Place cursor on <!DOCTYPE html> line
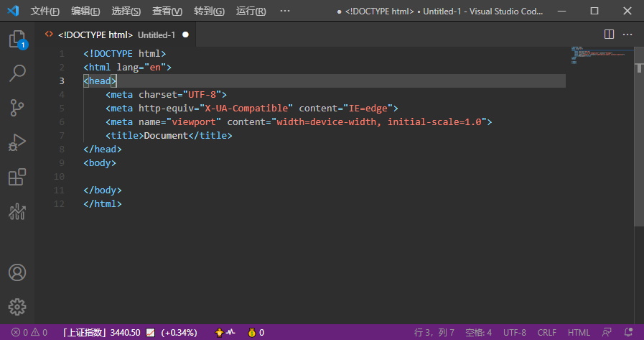Viewport: 644px width, 340px height. (124, 54)
